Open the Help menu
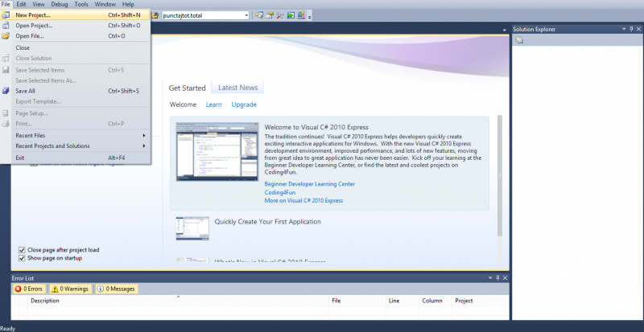Viewport: 644px width, 332px height. [128, 4]
